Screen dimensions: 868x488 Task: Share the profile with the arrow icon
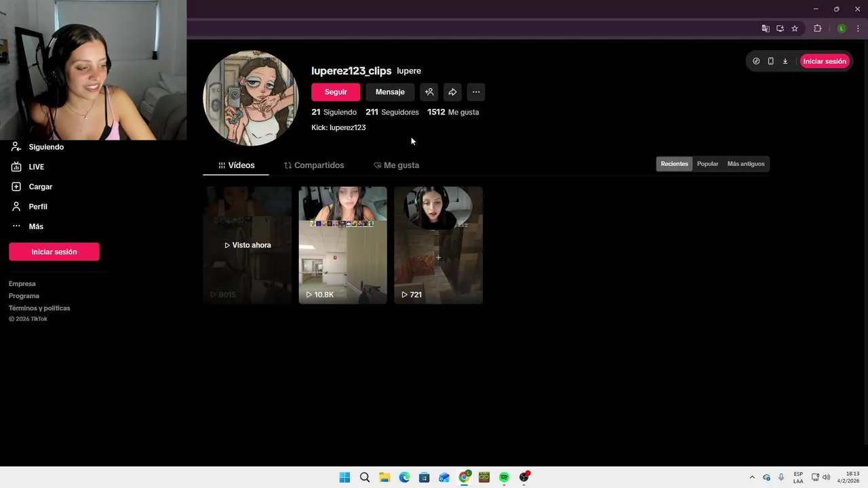tap(452, 92)
